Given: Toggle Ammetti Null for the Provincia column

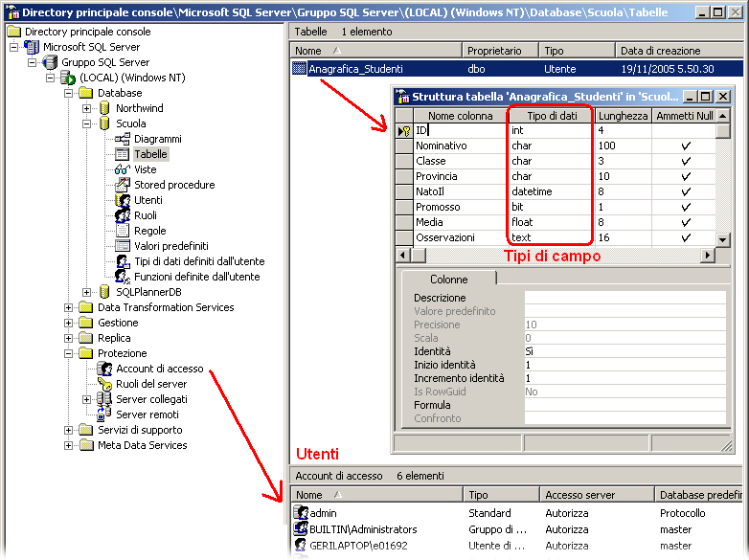Looking at the screenshot, I should (x=686, y=177).
